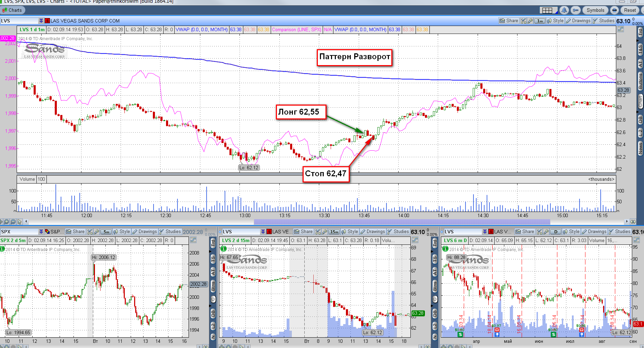Open the chart grid layout selector

548,10
